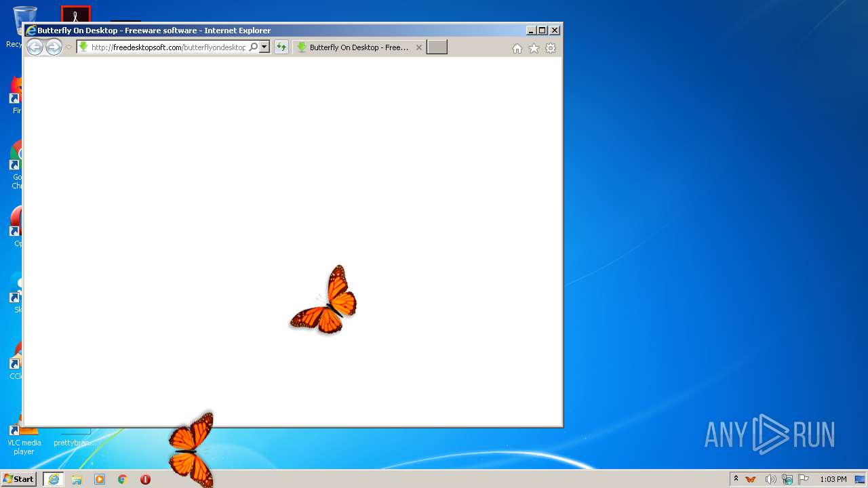
Task: Open Google Chrome from the taskbar
Action: click(123, 479)
